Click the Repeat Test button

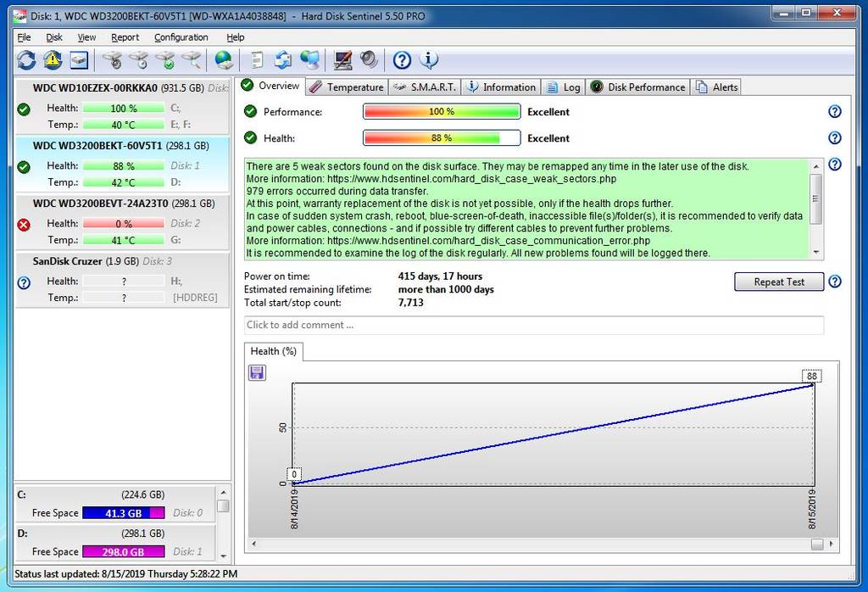click(x=779, y=282)
